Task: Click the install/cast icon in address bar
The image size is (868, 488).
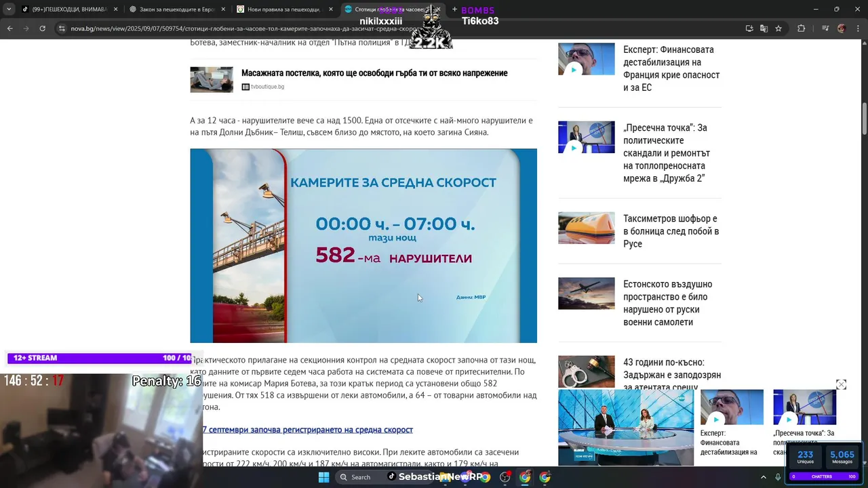Action: click(x=749, y=28)
